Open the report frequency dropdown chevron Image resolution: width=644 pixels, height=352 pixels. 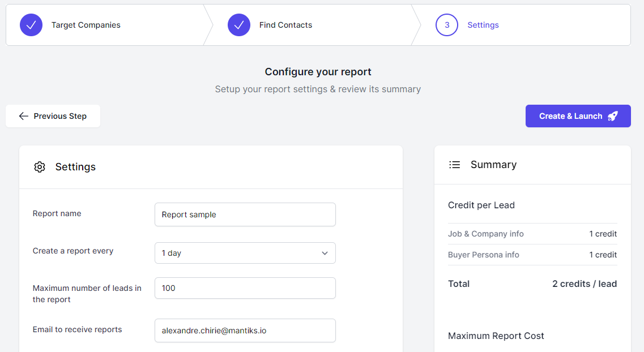tap(325, 253)
